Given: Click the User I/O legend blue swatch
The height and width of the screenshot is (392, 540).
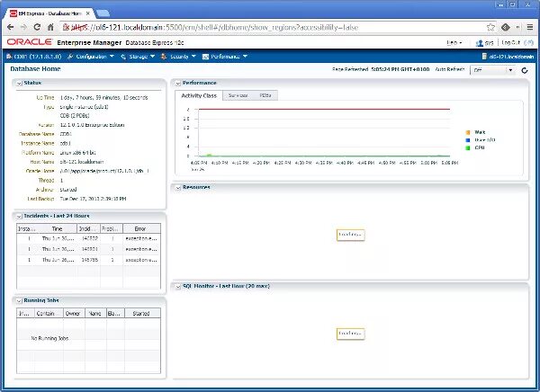Looking at the screenshot, I should pyautogui.click(x=468, y=140).
